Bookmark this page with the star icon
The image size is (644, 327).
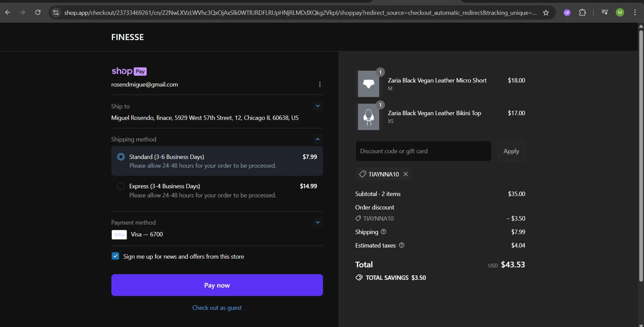[546, 12]
